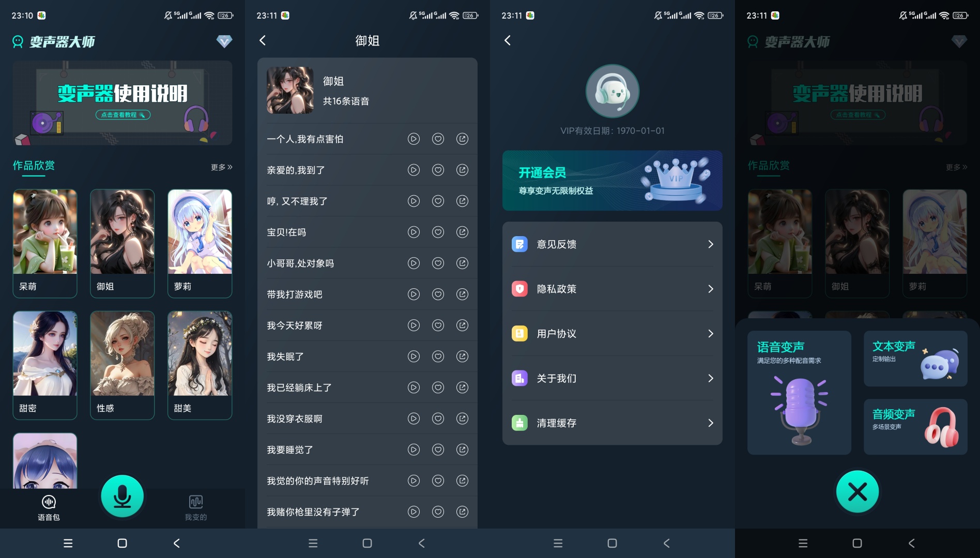This screenshot has width=980, height=558.
Task: Switch to the 语音包 tab
Action: (49, 508)
